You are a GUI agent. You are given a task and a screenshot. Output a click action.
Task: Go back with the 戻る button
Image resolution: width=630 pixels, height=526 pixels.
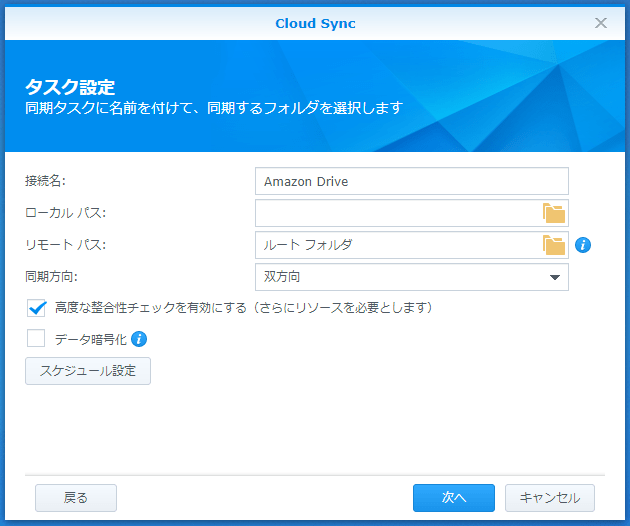click(76, 498)
